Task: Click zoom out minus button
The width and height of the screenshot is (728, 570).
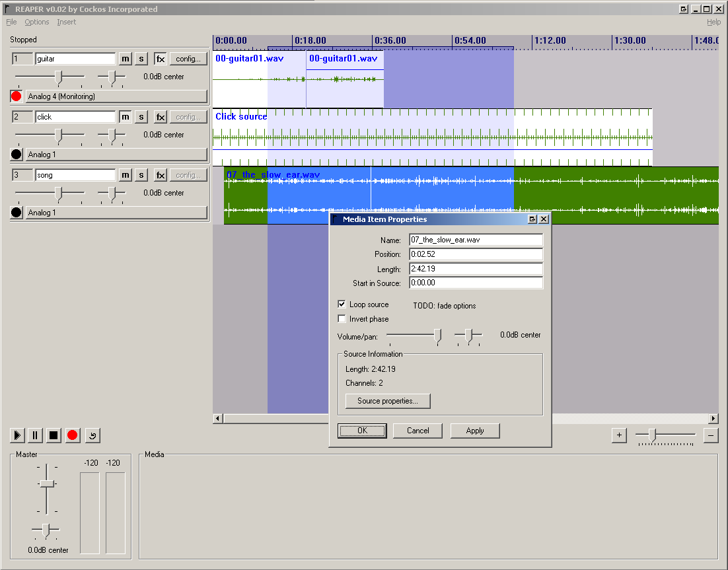Action: (711, 435)
